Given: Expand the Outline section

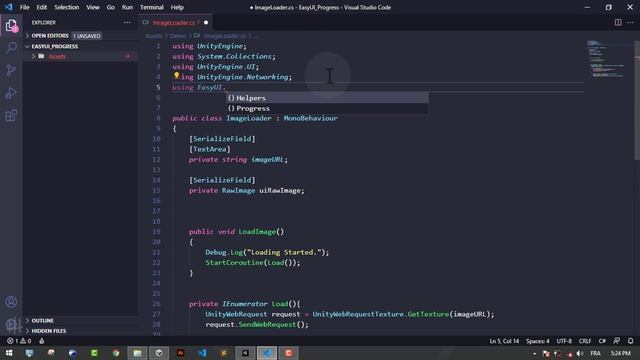Looking at the screenshot, I should (x=27, y=321).
